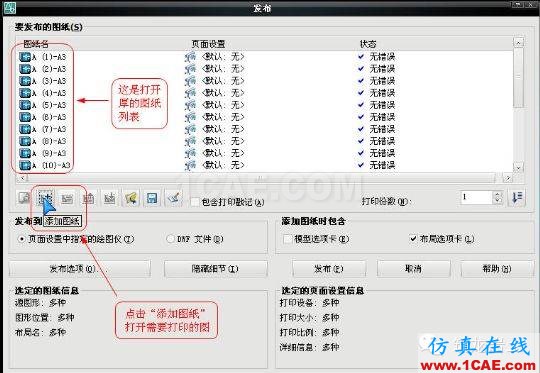540x373 pixels.
Task: Click the 打印份数 number input field
Action: pos(477,198)
